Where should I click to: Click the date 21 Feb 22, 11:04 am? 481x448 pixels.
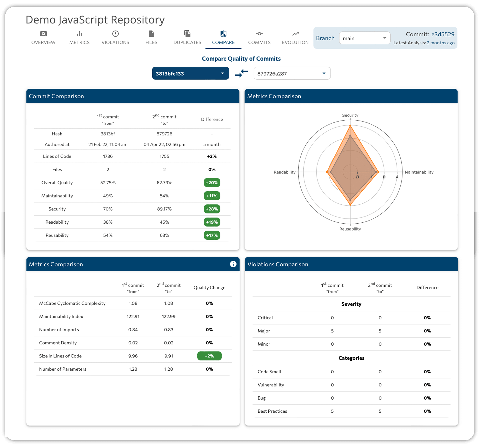pyautogui.click(x=108, y=144)
